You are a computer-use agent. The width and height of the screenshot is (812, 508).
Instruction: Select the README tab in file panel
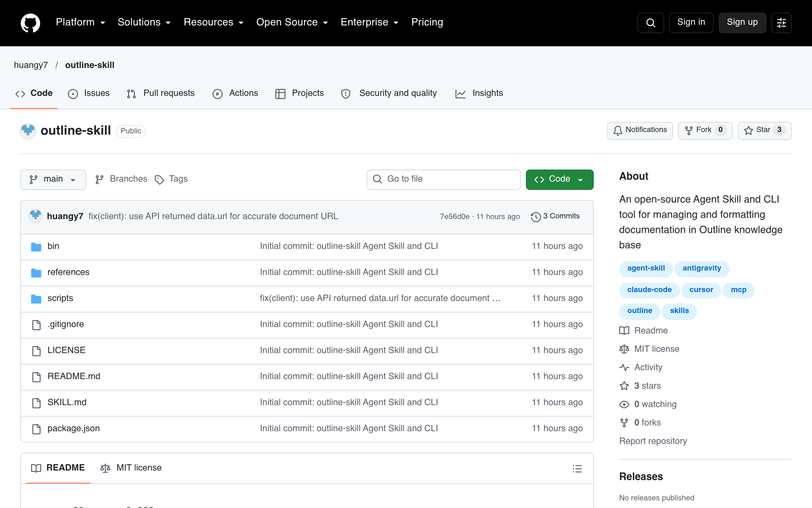tap(58, 468)
